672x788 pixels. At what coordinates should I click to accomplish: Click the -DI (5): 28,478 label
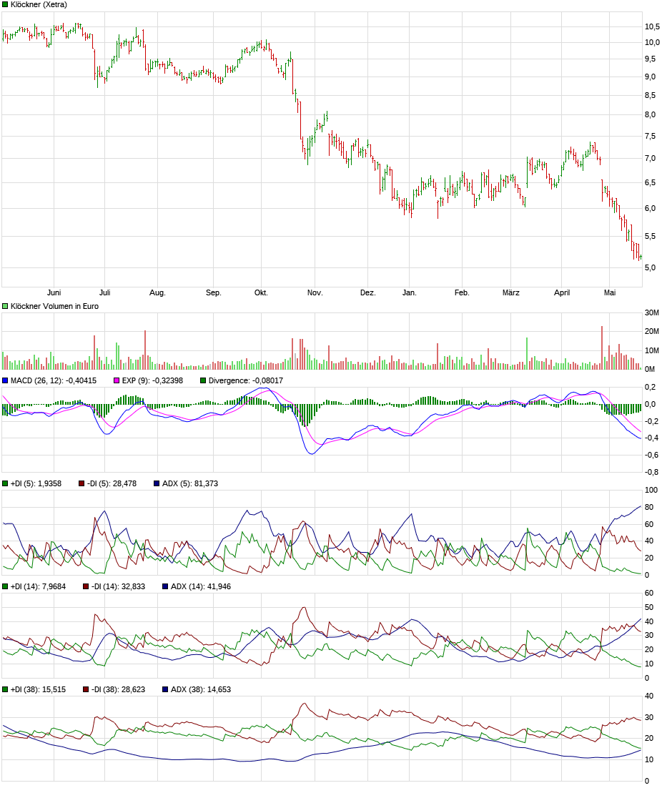[112, 483]
